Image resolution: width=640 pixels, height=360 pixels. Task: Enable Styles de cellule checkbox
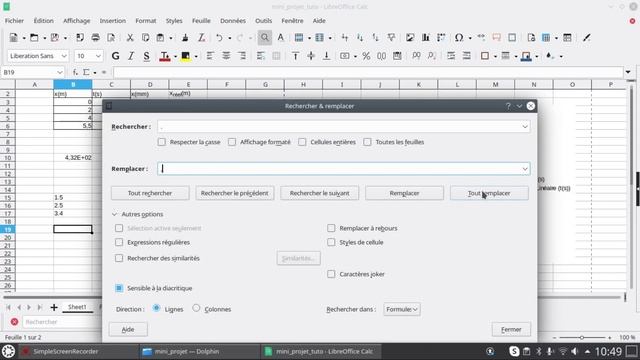[x=331, y=242]
